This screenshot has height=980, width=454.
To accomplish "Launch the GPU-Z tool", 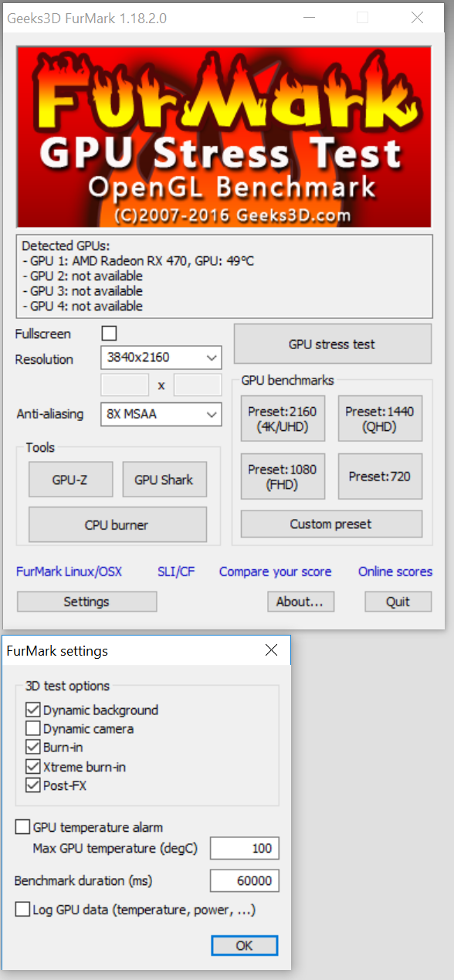I will click(71, 480).
